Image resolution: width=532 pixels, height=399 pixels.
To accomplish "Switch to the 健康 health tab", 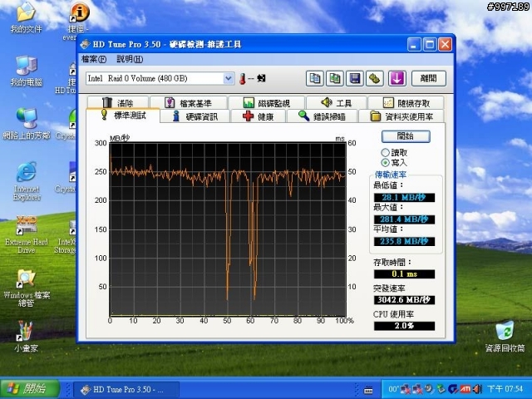I will [259, 116].
